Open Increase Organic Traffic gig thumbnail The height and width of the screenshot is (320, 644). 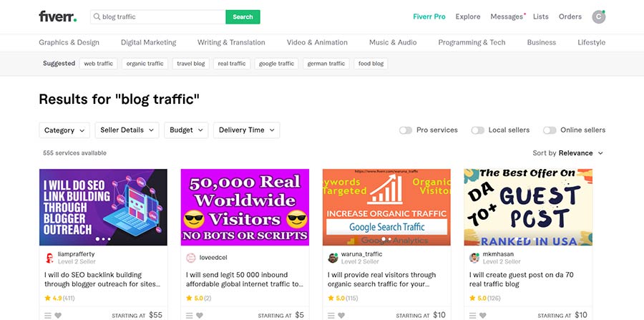(x=386, y=207)
